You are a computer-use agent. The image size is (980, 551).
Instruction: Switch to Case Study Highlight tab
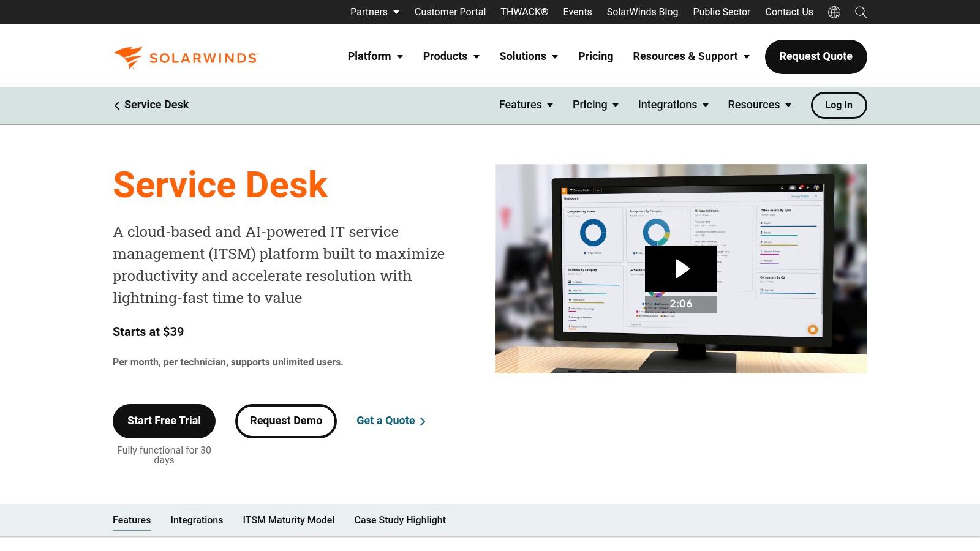tap(400, 520)
